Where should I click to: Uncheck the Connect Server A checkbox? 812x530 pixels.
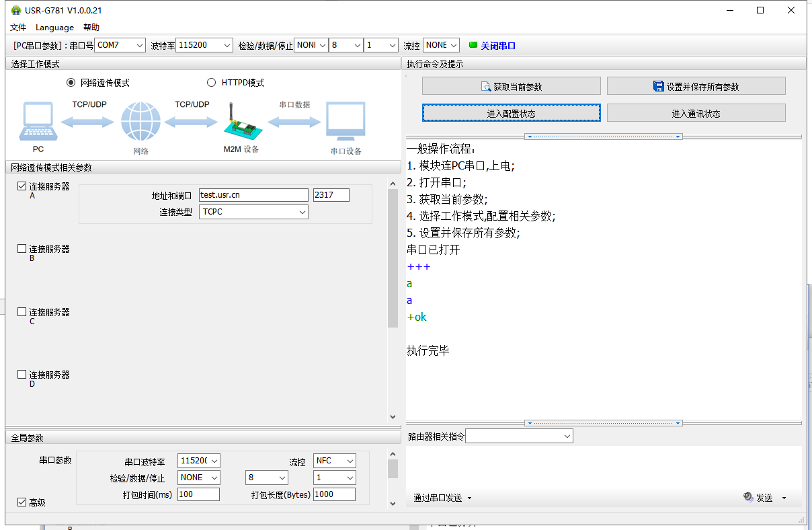click(x=22, y=186)
